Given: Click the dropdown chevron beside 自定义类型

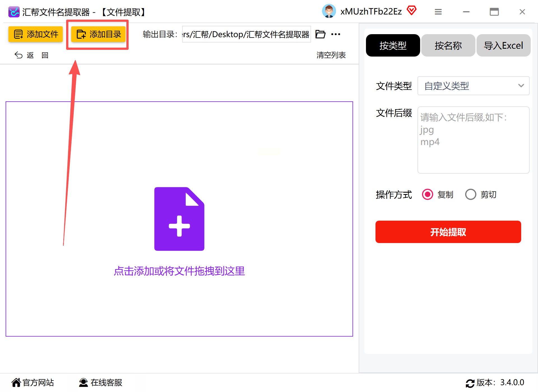Looking at the screenshot, I should (x=521, y=86).
